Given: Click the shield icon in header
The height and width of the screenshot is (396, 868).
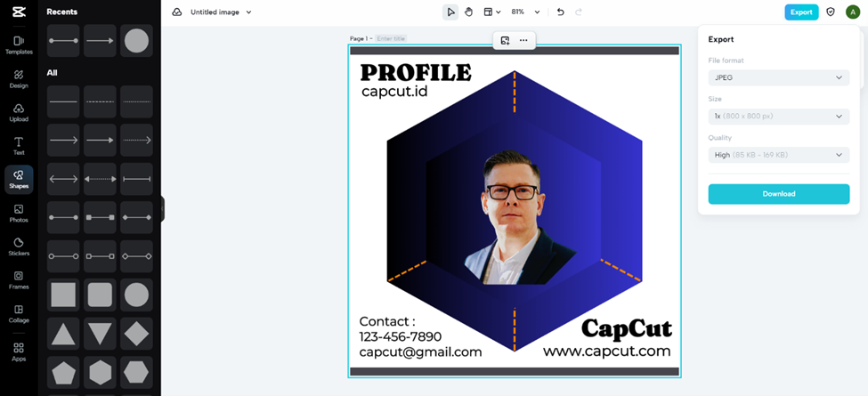Looking at the screenshot, I should click(831, 12).
